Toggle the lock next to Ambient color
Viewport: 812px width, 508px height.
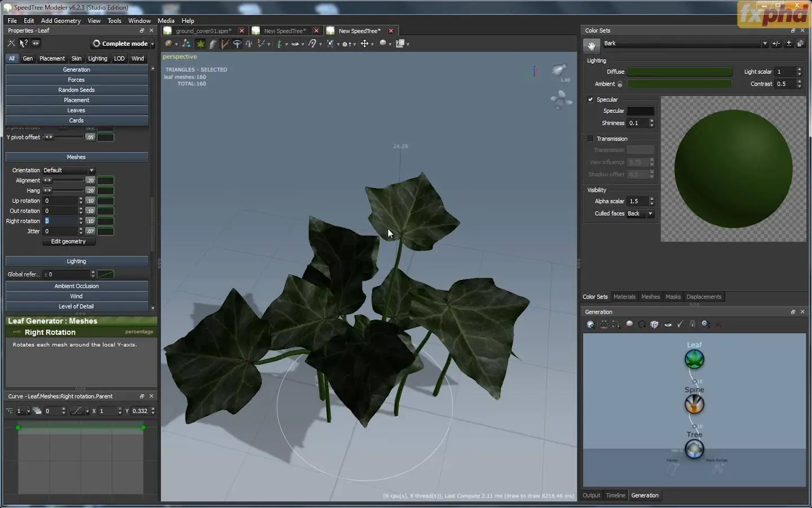tap(620, 84)
